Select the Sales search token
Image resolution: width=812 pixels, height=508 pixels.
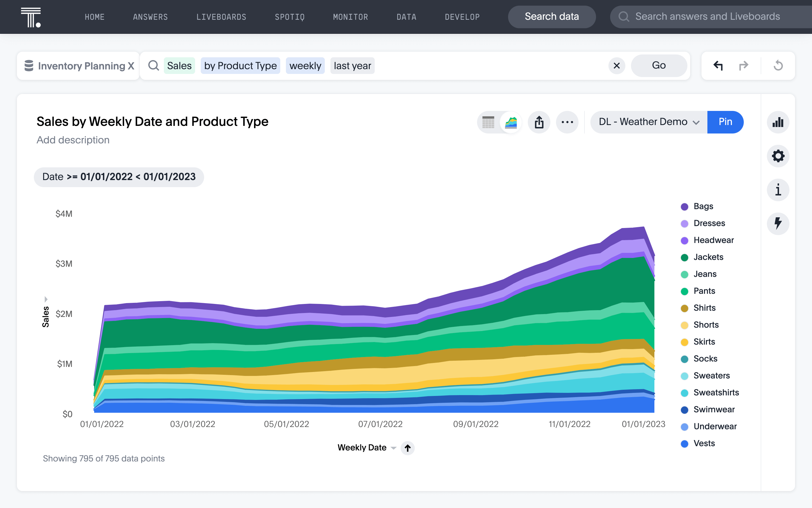coord(179,65)
